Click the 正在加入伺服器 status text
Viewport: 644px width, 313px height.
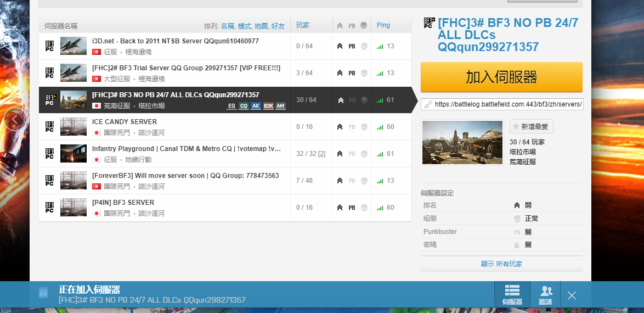pos(89,289)
